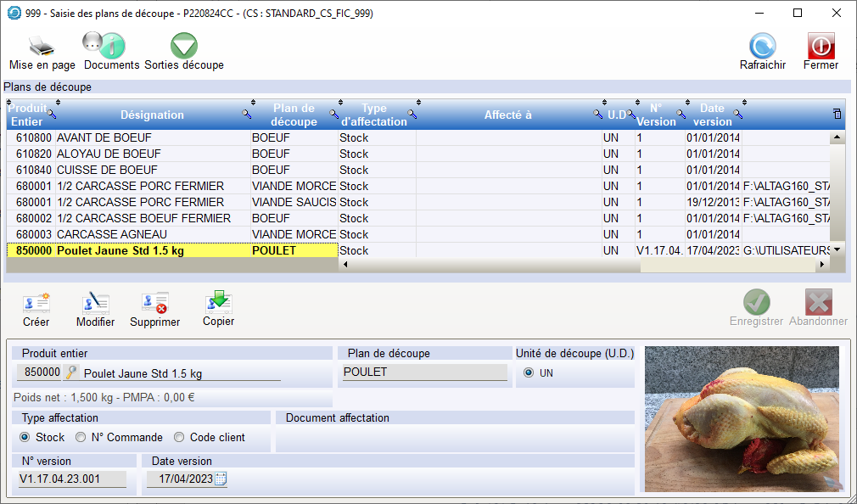The image size is (857, 504).
Task: Select the ALOYAU DE BOEUF row
Action: coord(110,154)
